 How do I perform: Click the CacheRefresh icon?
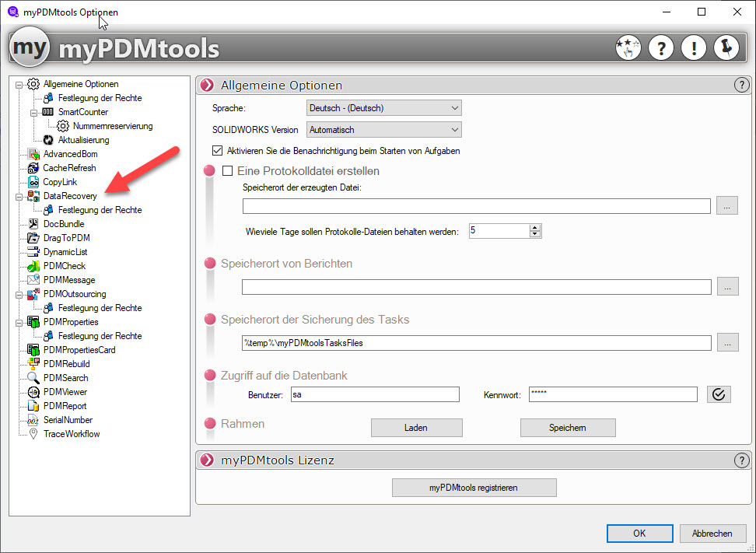coord(33,168)
